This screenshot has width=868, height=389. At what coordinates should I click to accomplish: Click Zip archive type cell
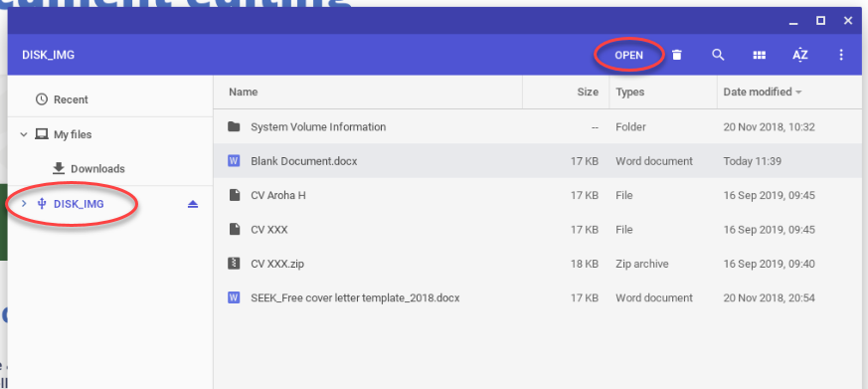click(x=642, y=264)
